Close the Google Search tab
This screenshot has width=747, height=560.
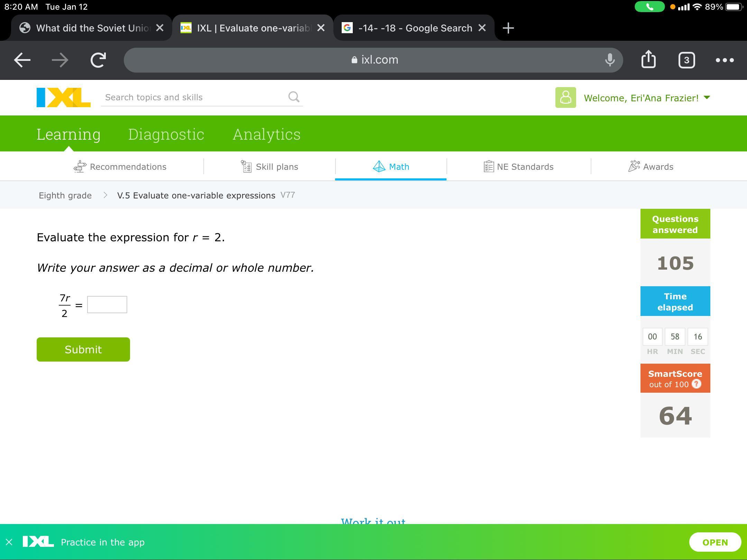point(482,28)
